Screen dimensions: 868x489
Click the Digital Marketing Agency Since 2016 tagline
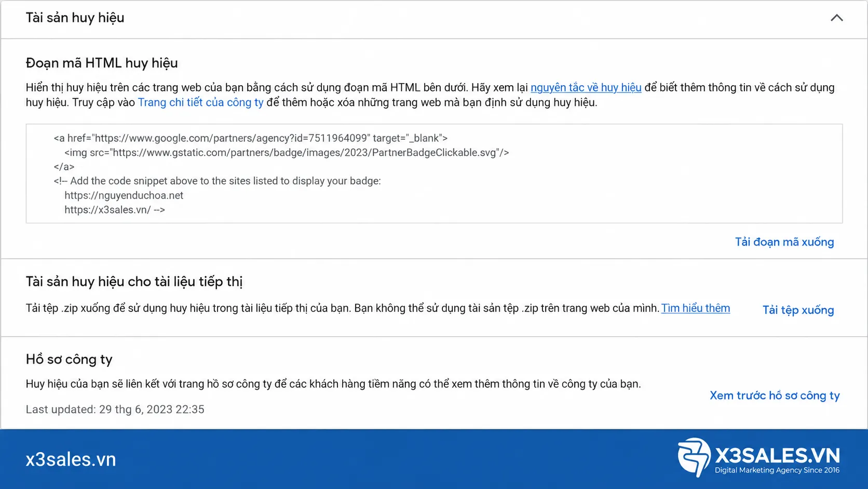point(777,470)
